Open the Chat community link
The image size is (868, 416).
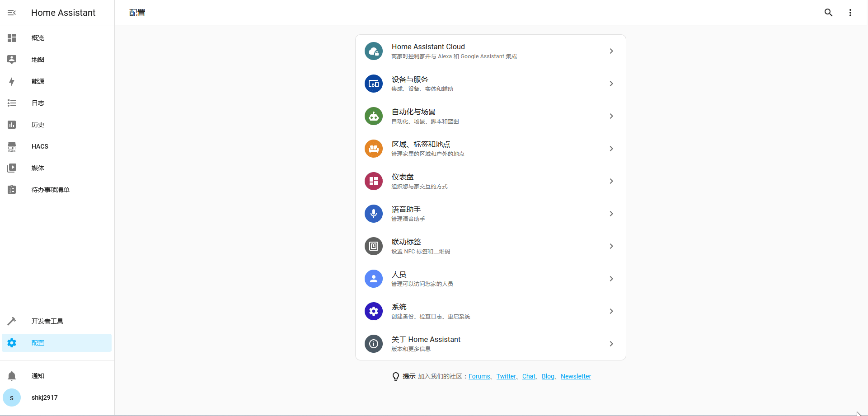529,376
